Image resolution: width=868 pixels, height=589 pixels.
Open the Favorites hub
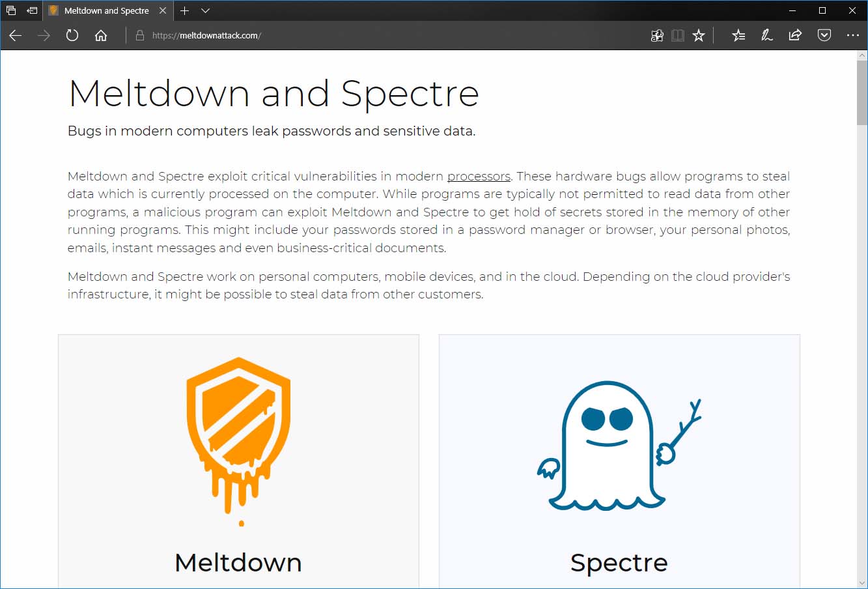(x=738, y=36)
